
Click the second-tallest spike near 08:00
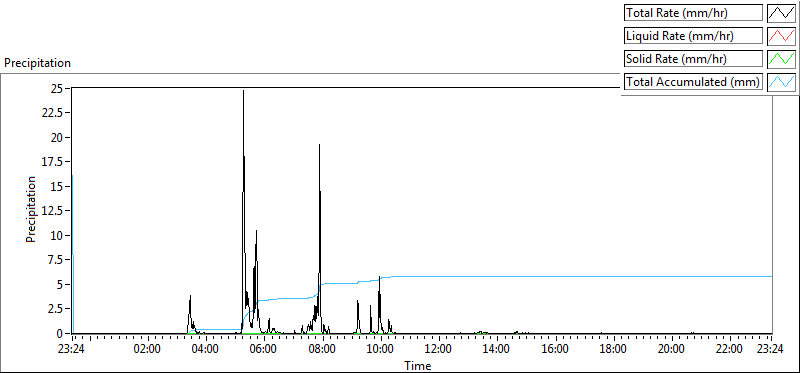319,145
